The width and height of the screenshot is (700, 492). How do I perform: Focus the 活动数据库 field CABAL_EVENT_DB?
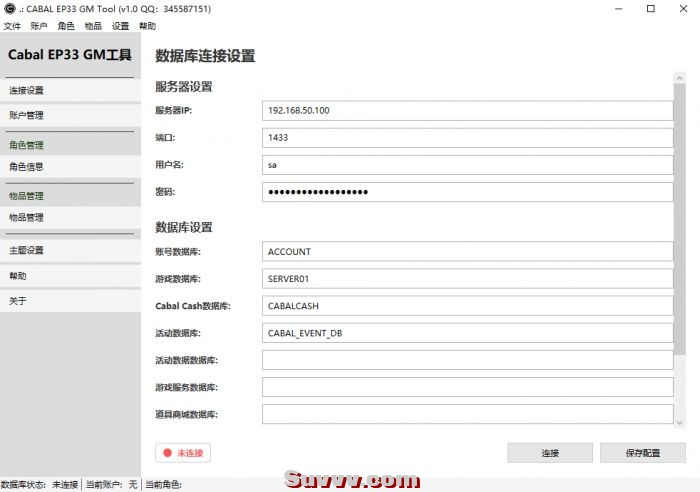467,333
